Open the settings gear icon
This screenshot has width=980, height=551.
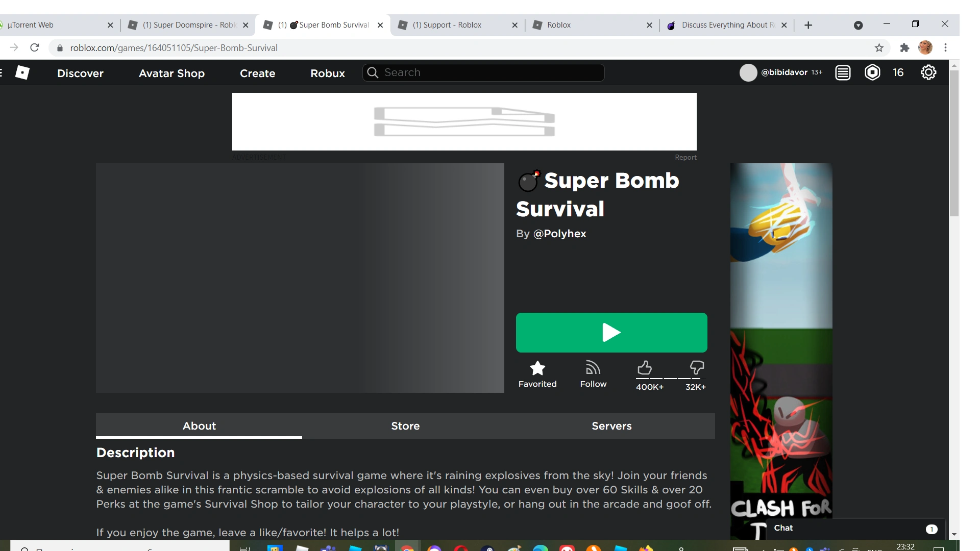[x=928, y=72]
